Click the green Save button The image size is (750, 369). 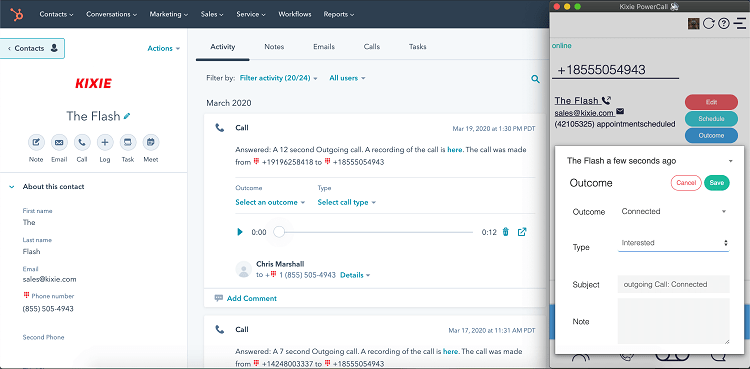[717, 183]
